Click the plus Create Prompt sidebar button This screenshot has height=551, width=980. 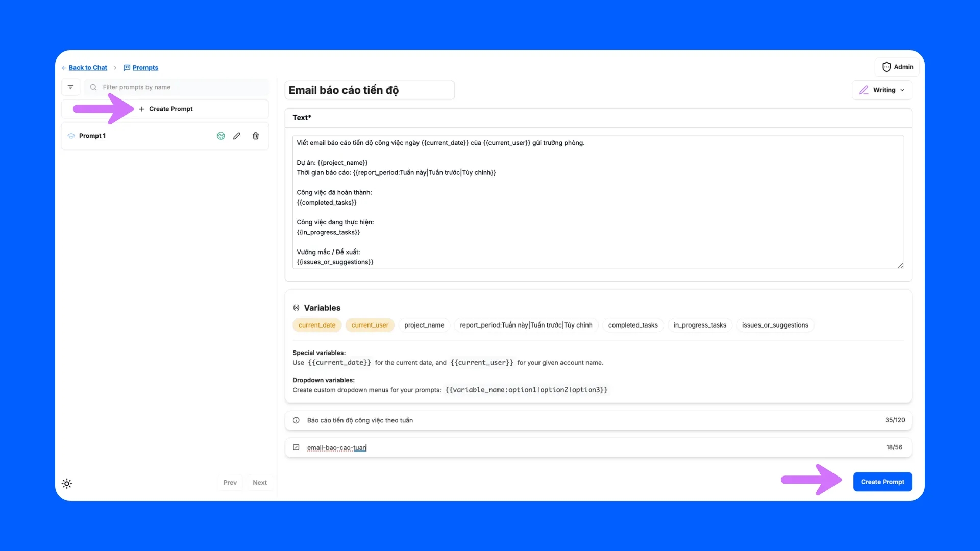pos(165,109)
